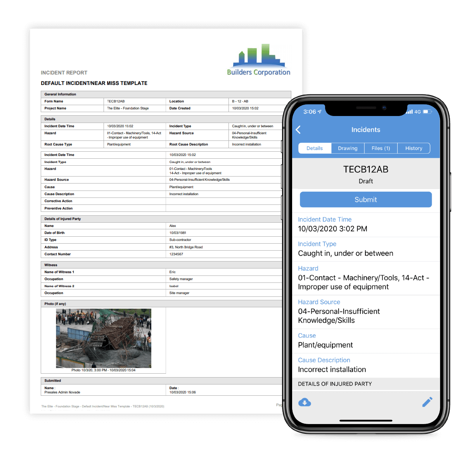Select the Details tab
The height and width of the screenshot is (459, 476).
click(x=315, y=148)
